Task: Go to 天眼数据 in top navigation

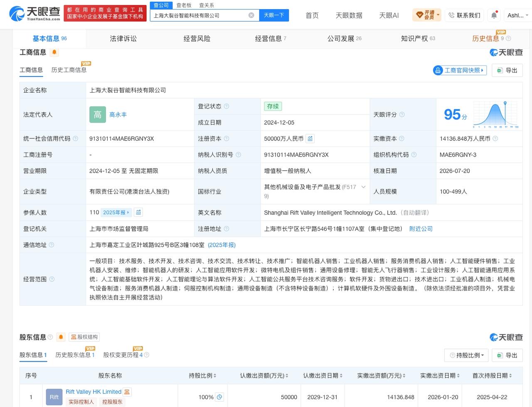Action: (x=349, y=15)
